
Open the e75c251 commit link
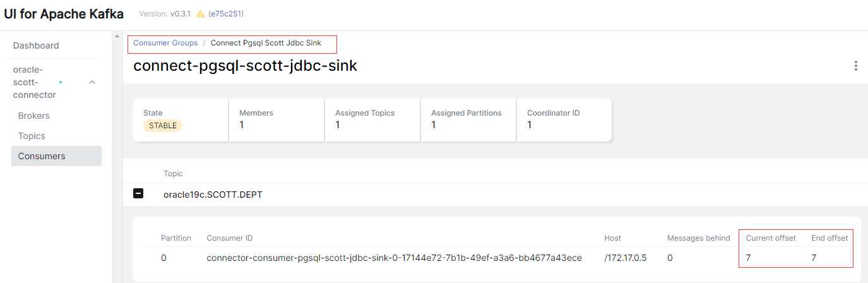tap(226, 13)
